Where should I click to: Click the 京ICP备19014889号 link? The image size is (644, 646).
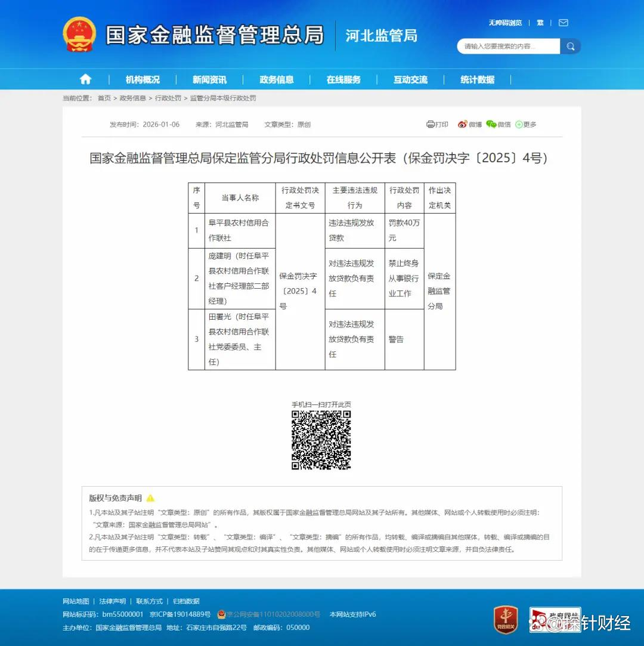[x=180, y=614]
